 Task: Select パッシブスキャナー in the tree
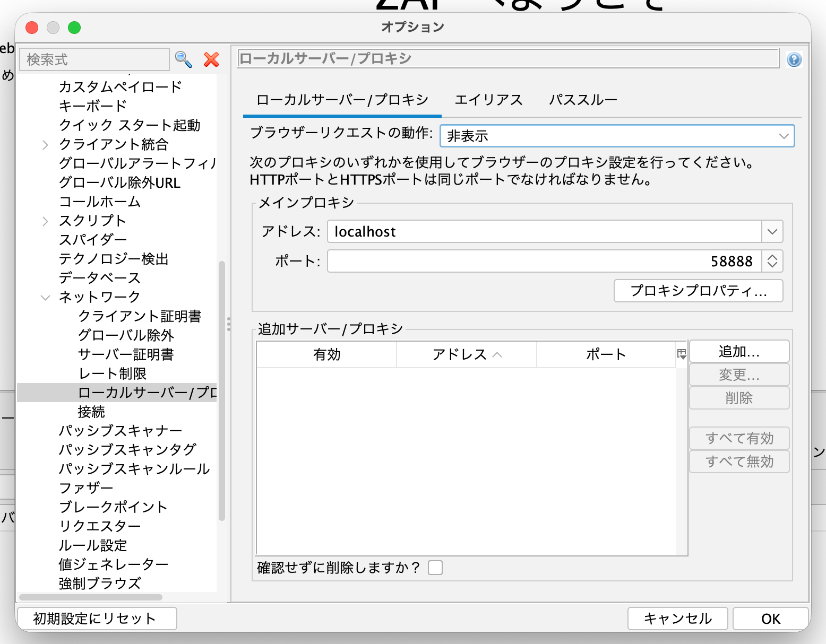tap(121, 431)
